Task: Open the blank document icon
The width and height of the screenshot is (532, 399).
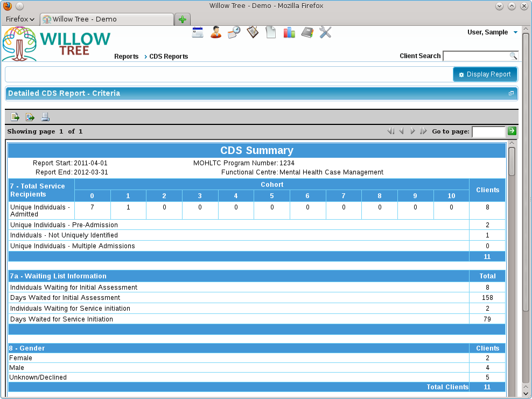Action: (x=271, y=32)
